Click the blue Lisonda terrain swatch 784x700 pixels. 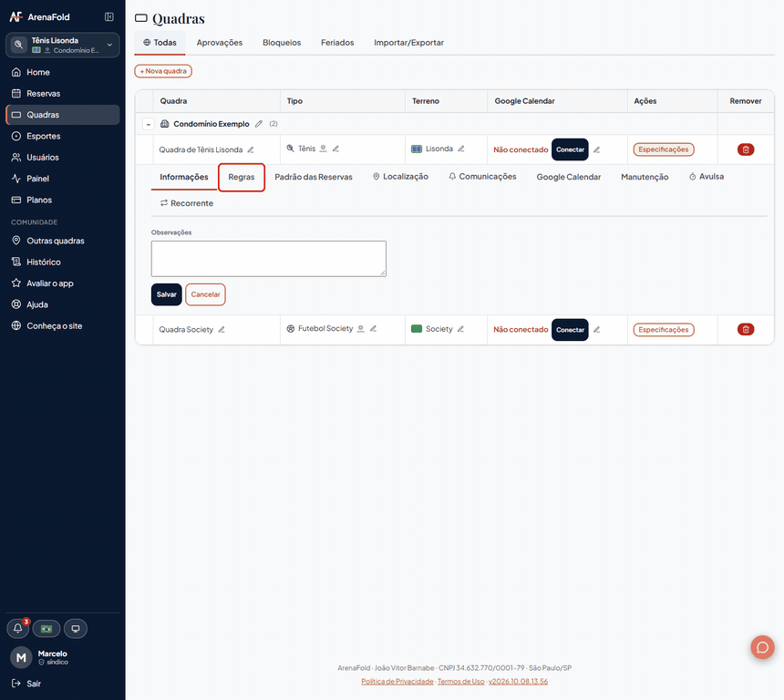point(417,149)
